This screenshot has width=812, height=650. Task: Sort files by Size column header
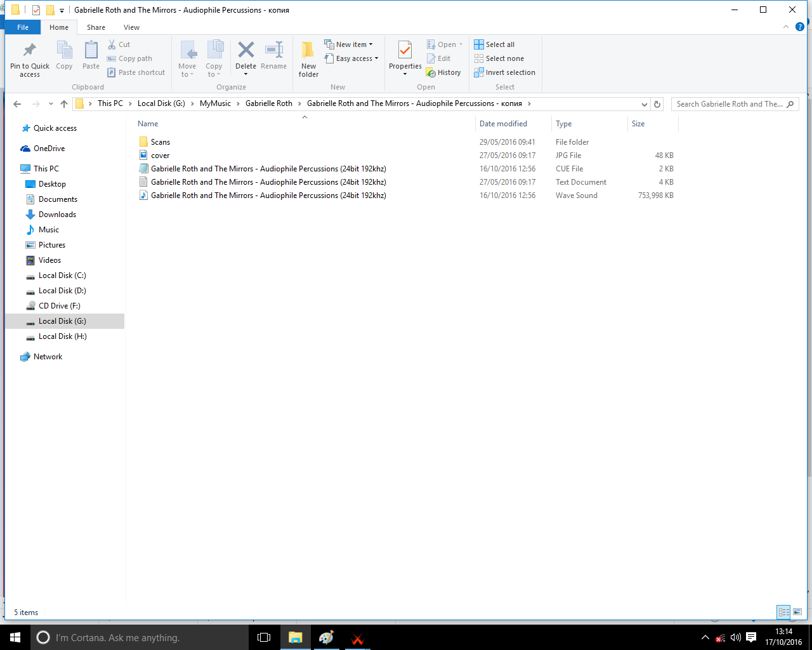653,124
